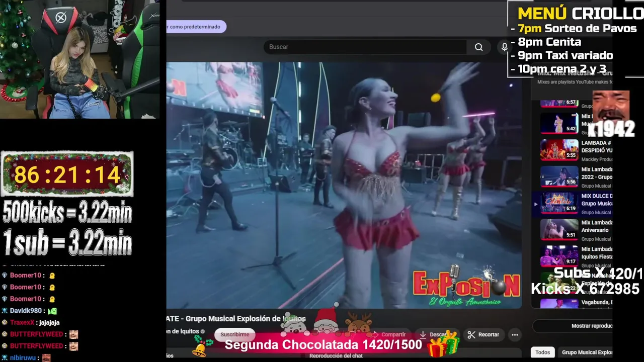Click Recortar scissors clip button
Viewport: 644px width, 362px height.
pyautogui.click(x=483, y=334)
